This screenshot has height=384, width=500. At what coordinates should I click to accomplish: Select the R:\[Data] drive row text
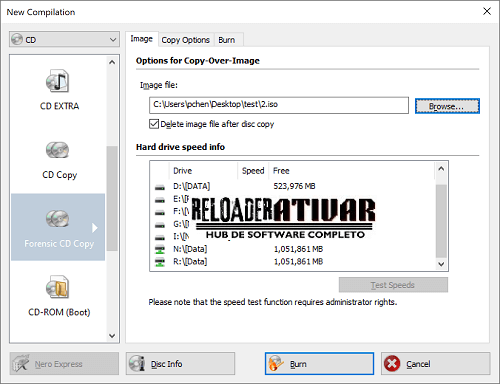tap(190, 262)
